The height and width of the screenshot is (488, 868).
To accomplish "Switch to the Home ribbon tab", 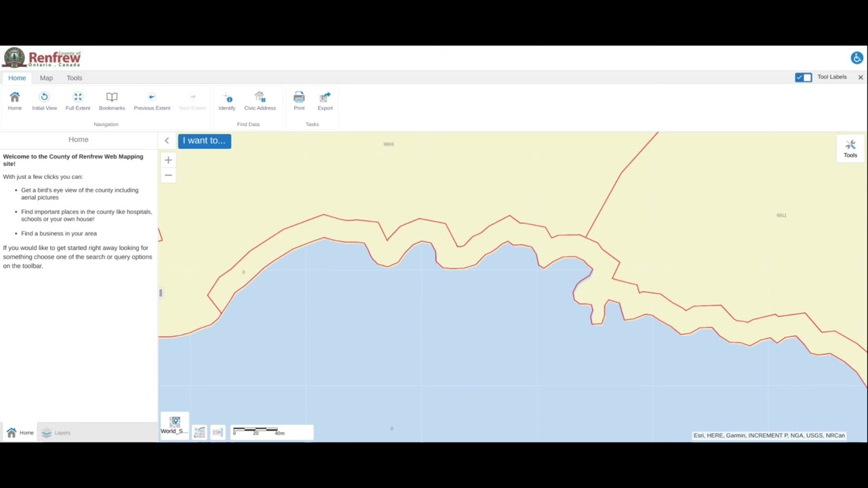I will [x=17, y=78].
